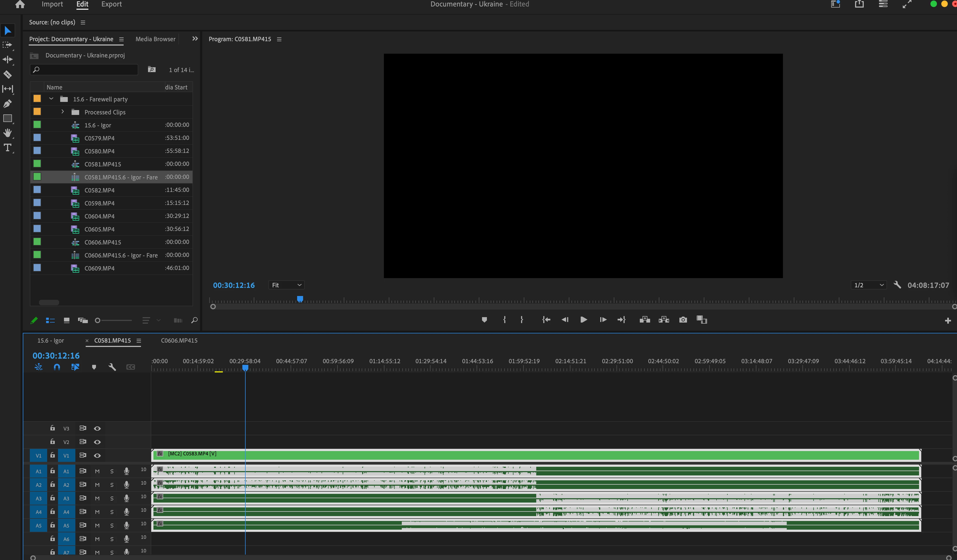This screenshot has width=957, height=560.
Task: Switch to the Media Browser tab
Action: point(155,39)
